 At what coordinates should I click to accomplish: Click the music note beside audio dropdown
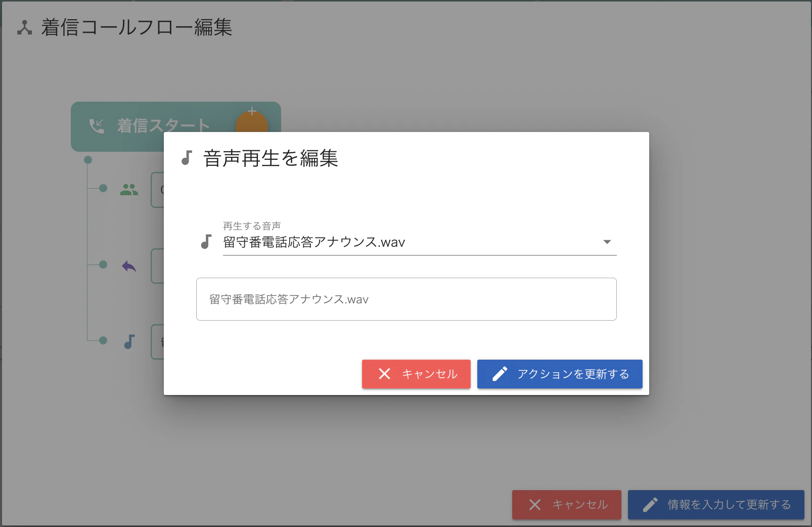click(206, 242)
